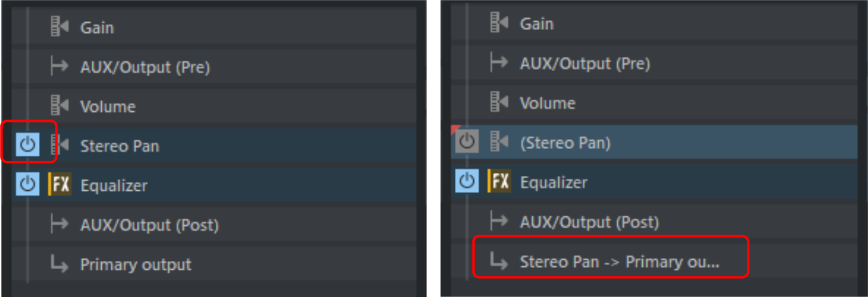The image size is (868, 297).
Task: Click the Equalizer FX icon in right panel
Action: point(499,182)
